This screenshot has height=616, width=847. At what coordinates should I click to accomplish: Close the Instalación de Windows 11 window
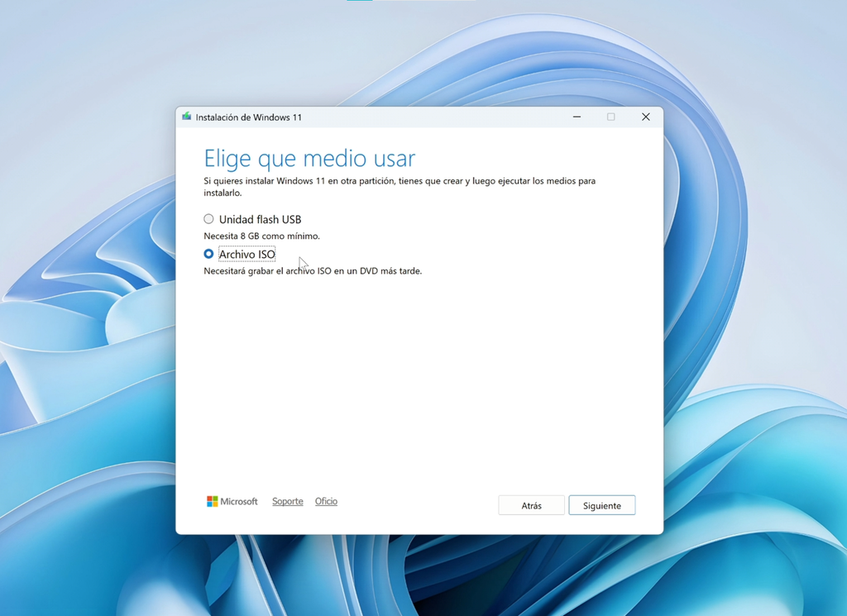click(x=645, y=117)
